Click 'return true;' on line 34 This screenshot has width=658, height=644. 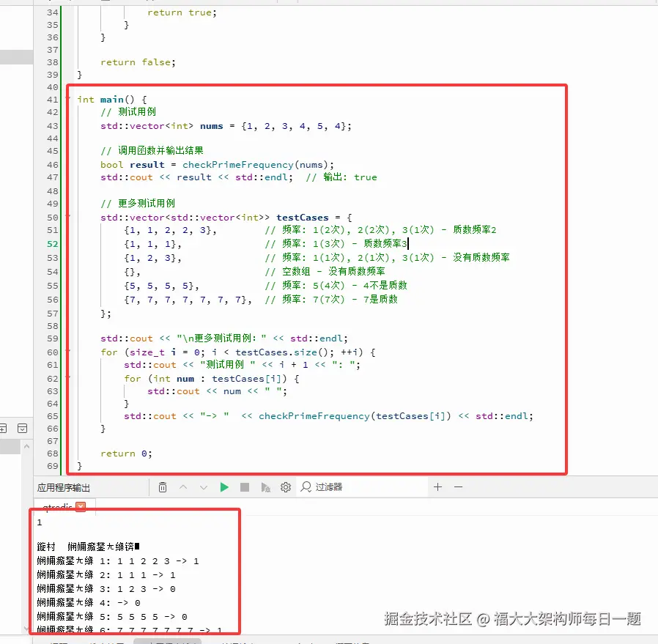182,12
